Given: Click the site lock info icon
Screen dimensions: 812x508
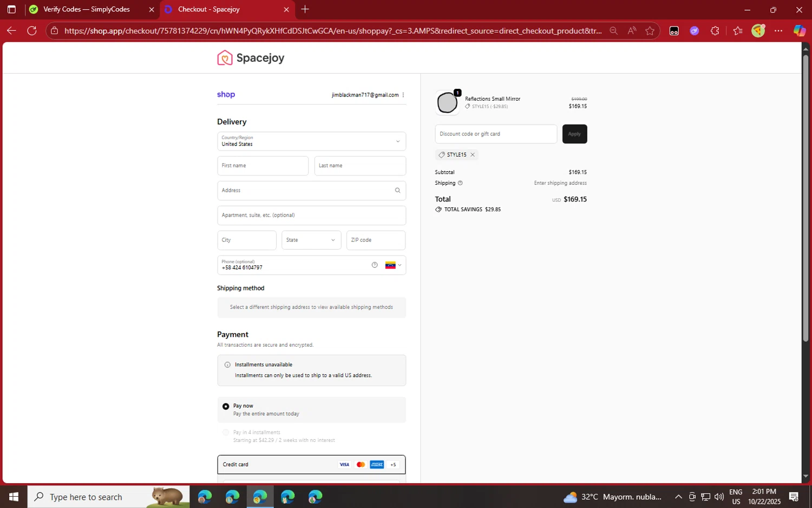Looking at the screenshot, I should coord(54,31).
